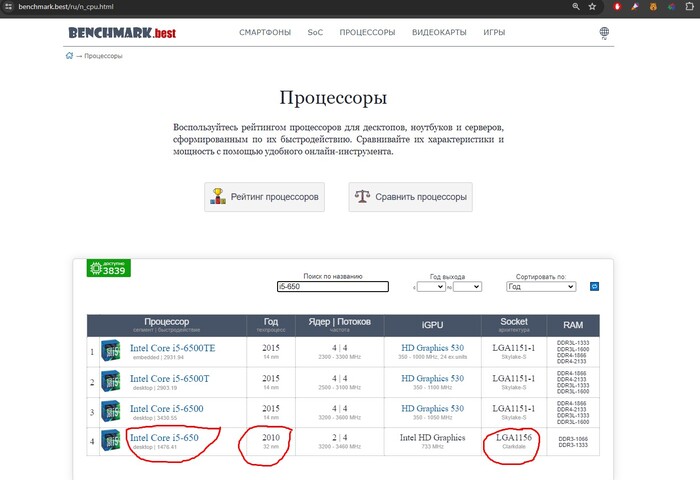Click the Benchmark.best site logo
Viewport: 700px width, 480px height.
point(122,33)
